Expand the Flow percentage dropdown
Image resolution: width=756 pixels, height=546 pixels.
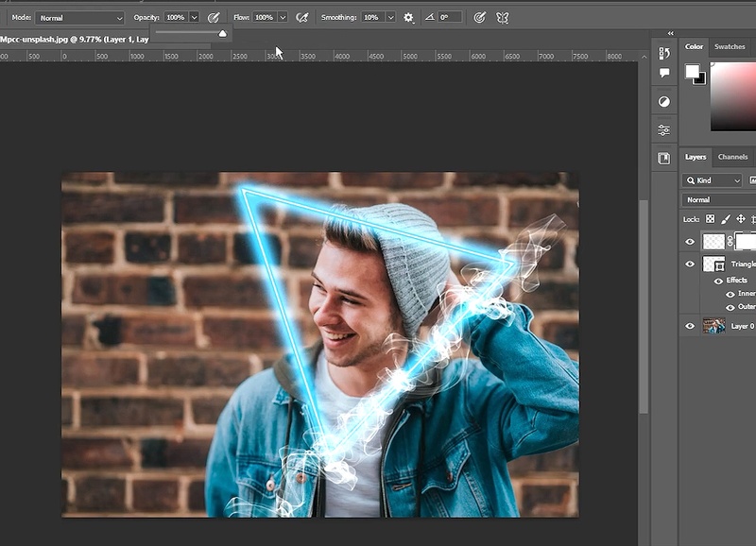pos(283,18)
